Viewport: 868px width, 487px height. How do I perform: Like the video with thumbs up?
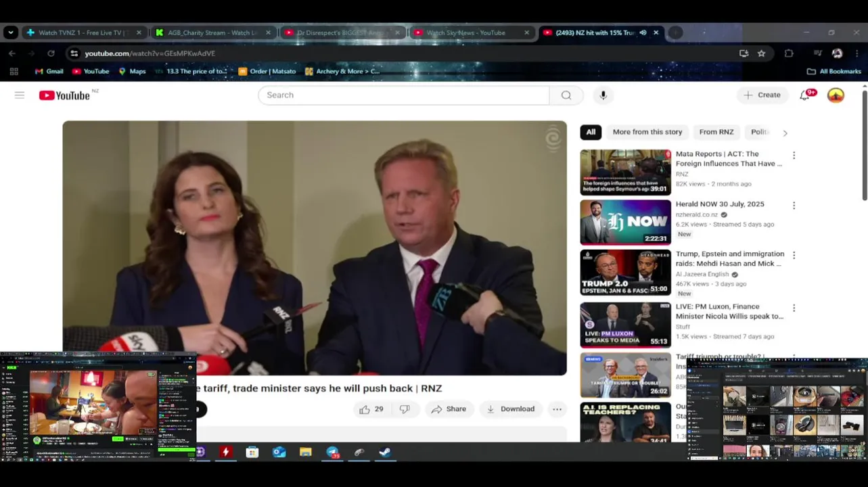pos(371,409)
